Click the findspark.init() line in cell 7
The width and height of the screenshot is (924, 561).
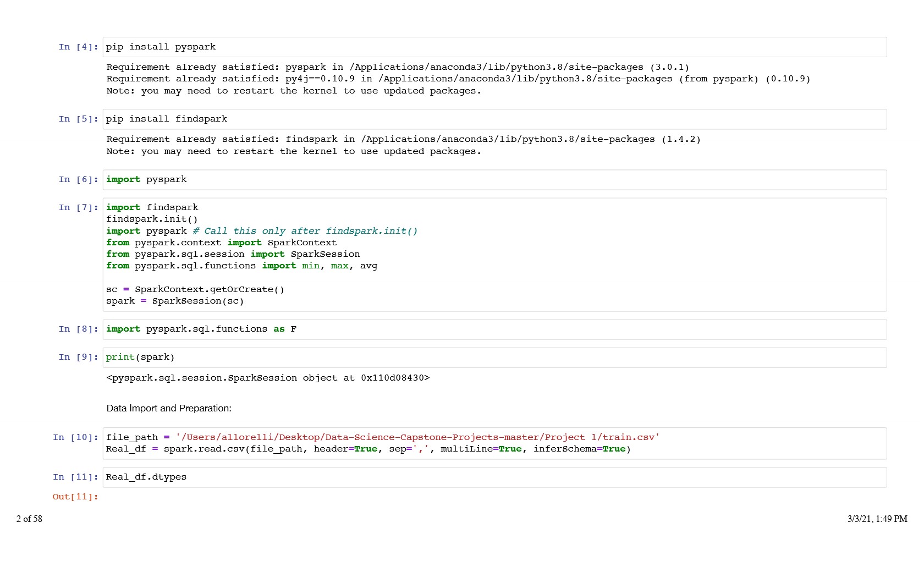(x=152, y=219)
